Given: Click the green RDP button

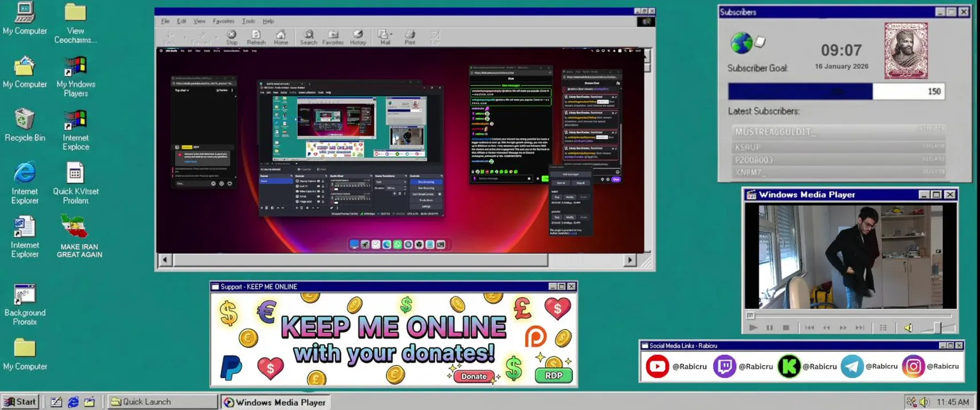Looking at the screenshot, I should pos(554,375).
